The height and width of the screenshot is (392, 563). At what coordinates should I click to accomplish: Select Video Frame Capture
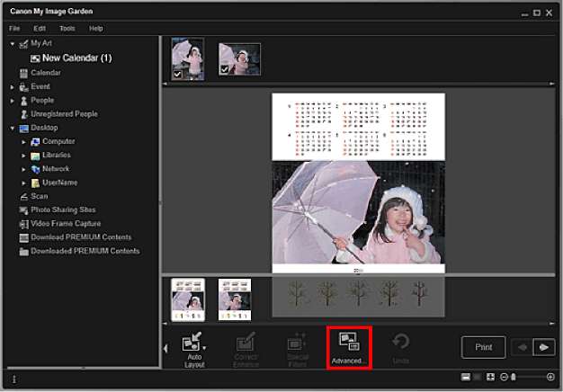[x=66, y=224]
